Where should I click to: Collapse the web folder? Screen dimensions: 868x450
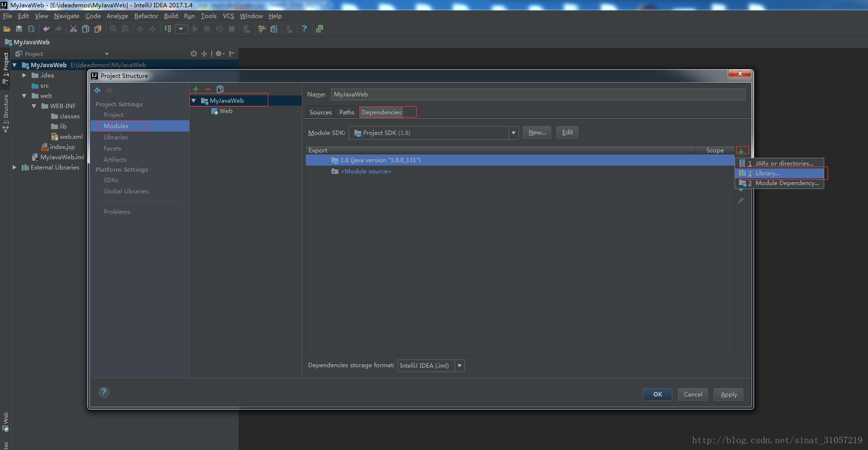(x=24, y=96)
